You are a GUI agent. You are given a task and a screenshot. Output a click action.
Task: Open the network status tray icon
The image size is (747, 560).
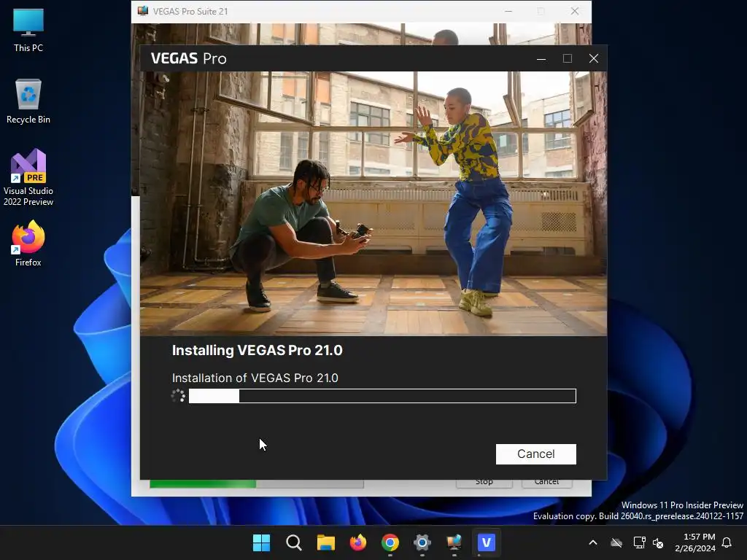[x=639, y=542]
